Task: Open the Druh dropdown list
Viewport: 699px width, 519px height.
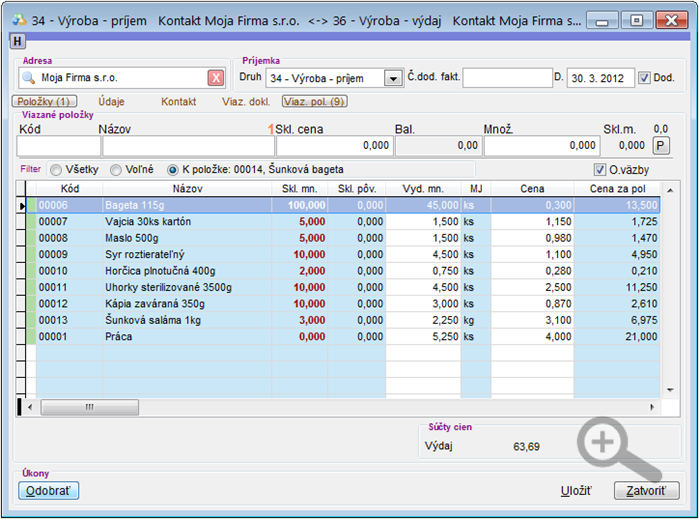Action: click(x=393, y=78)
